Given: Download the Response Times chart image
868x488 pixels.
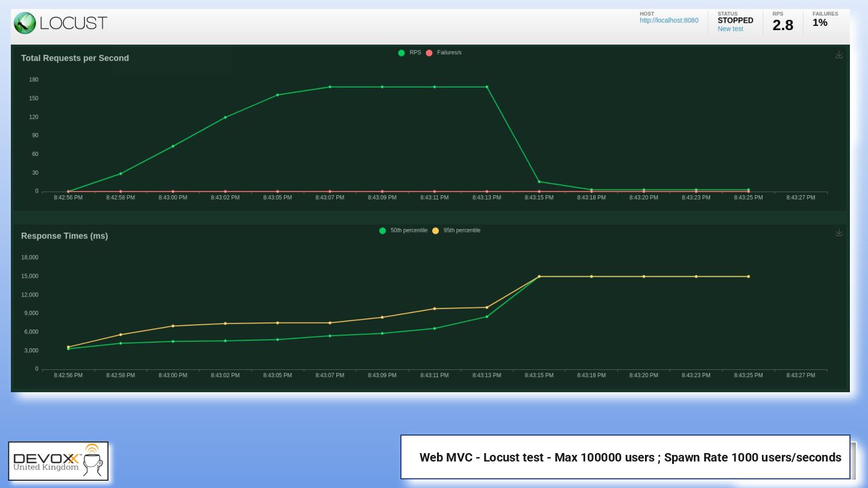Looking at the screenshot, I should pos(838,233).
